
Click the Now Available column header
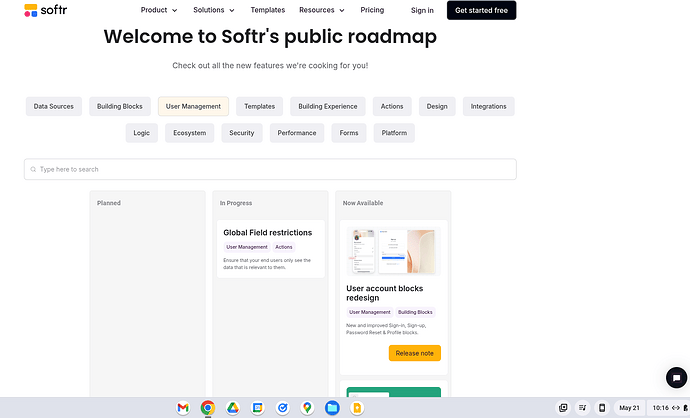click(363, 203)
